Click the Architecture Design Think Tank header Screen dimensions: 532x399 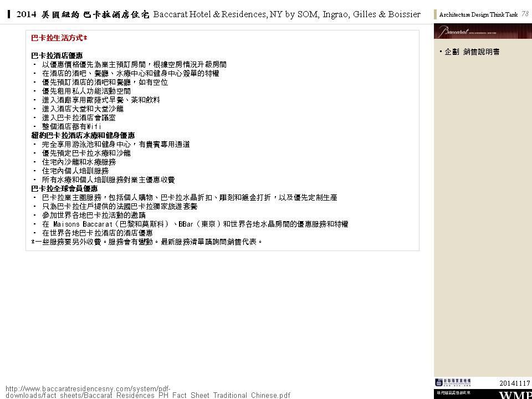(478, 15)
